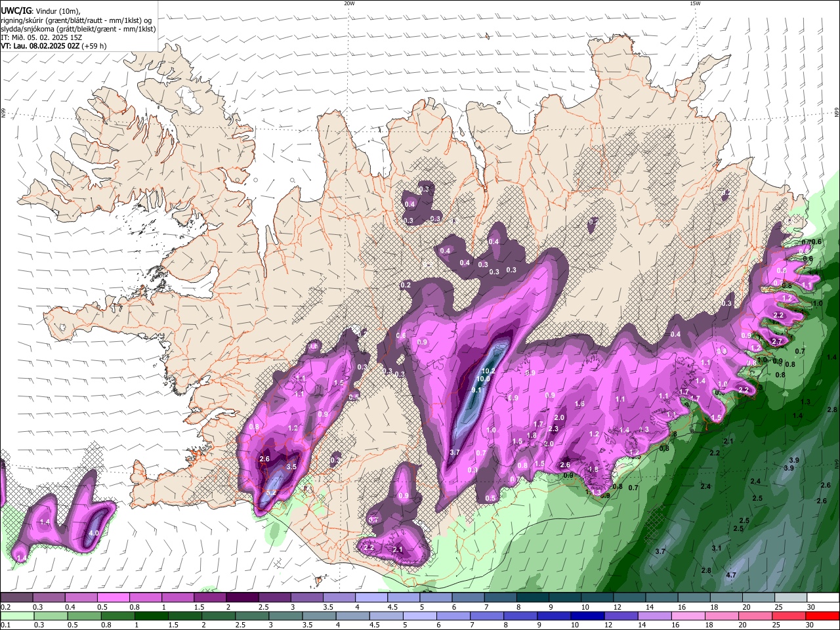Select the pale green 0.1–0.3 rain scale swatch

coord(16,616)
